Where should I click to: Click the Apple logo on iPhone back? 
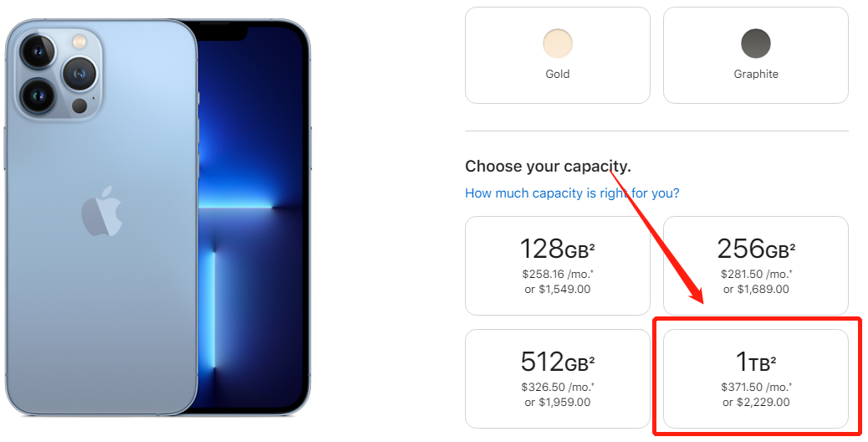pos(102,210)
